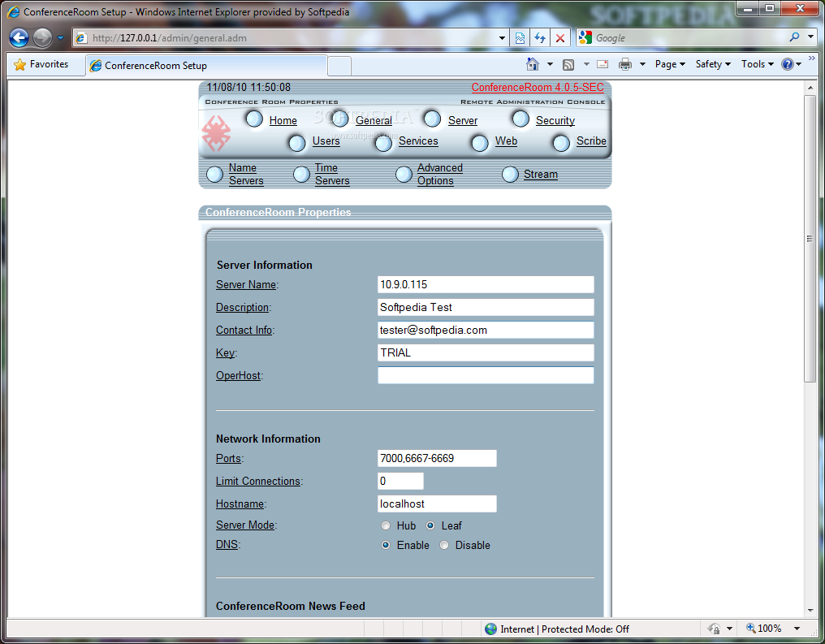This screenshot has height=644, width=825.
Task: Open the Help question mark menu
Action: tap(791, 64)
